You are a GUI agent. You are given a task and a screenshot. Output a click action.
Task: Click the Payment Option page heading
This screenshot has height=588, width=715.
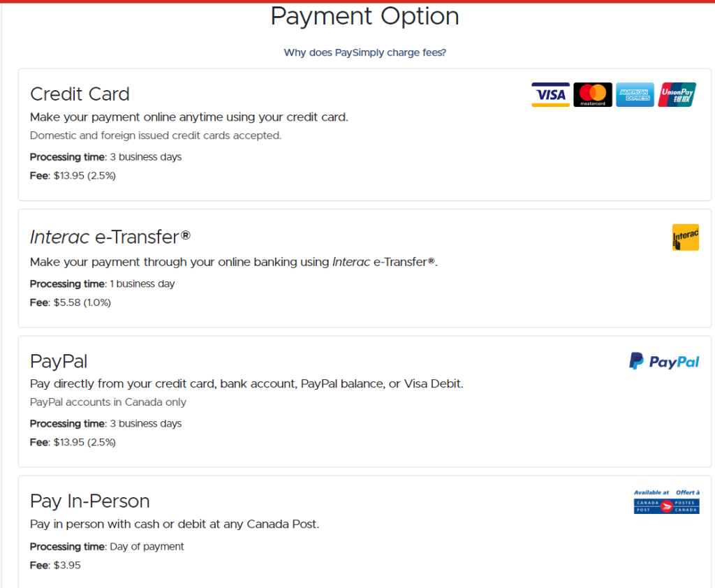coord(364,15)
